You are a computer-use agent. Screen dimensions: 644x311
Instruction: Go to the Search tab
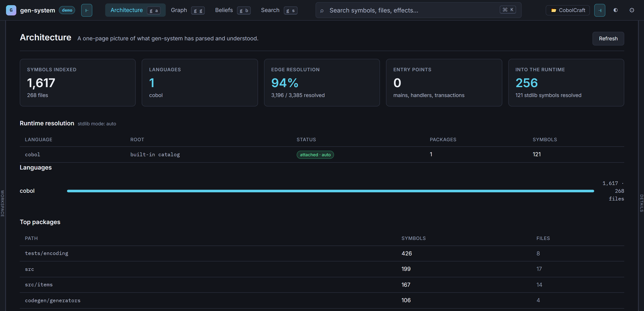279,10
